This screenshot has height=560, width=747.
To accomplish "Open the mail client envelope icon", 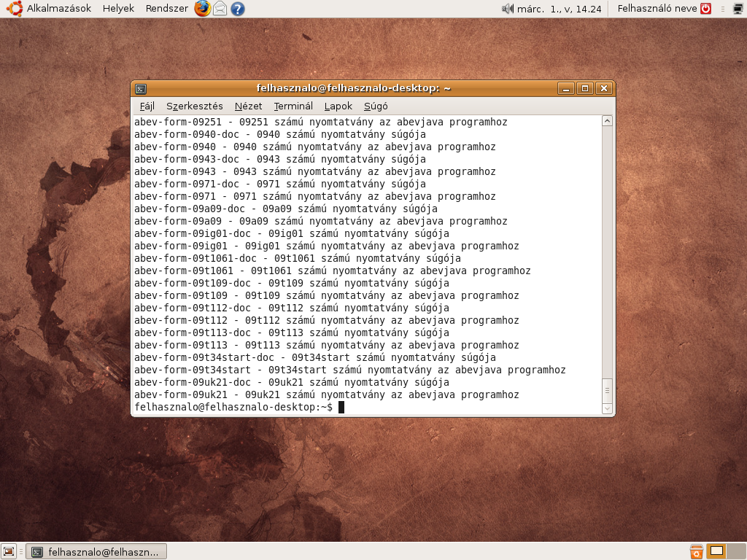I will tap(220, 9).
